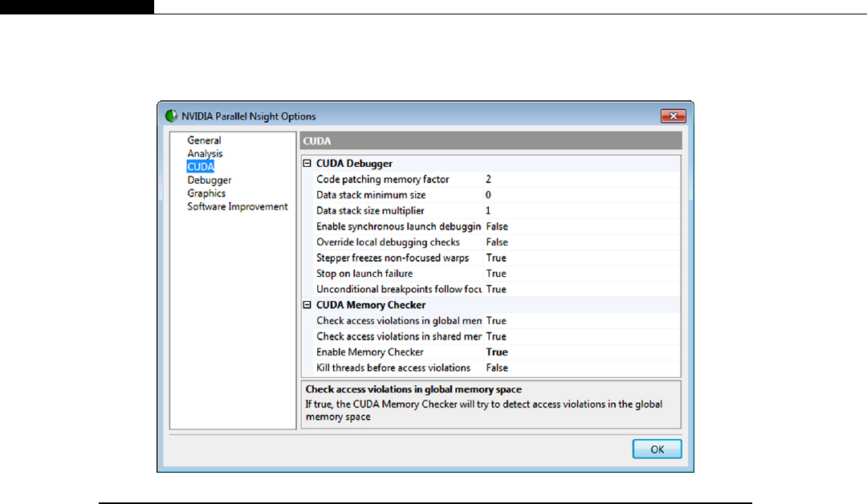Select Unconditional breakpoints follow focus label

398,289
